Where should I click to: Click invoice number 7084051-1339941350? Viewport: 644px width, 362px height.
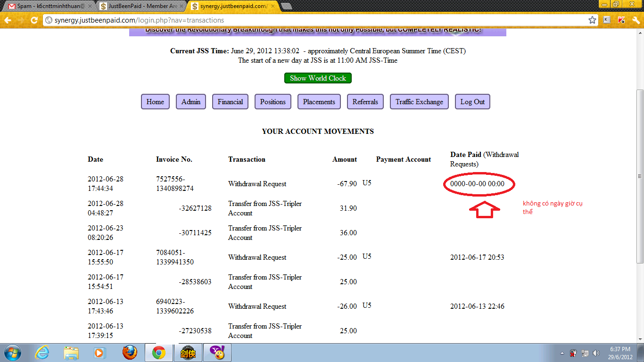[175, 257]
